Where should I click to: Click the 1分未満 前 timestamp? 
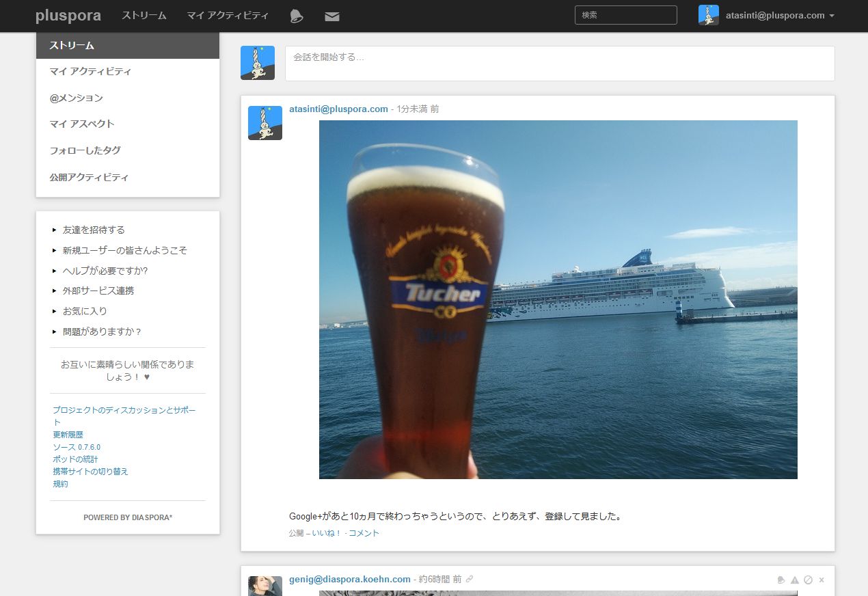tap(418, 109)
